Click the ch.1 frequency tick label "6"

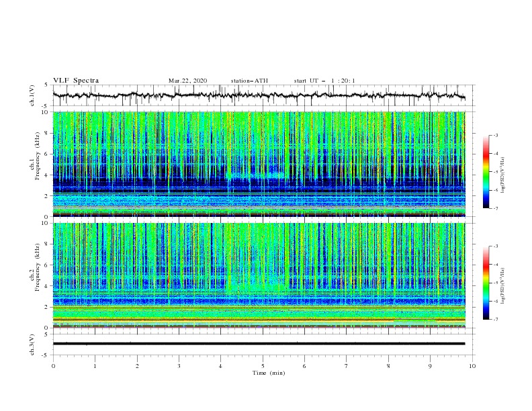[47, 154]
